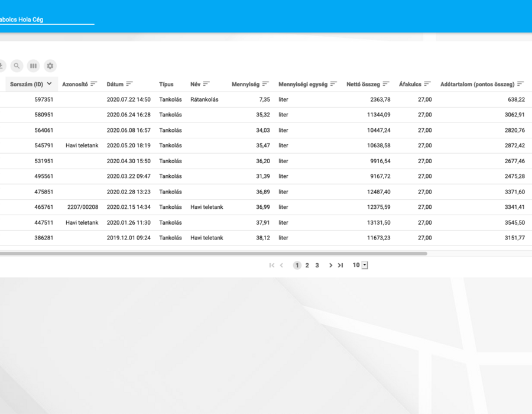532x414 pixels.
Task: Click quantity value 38,12
Action: [263, 238]
